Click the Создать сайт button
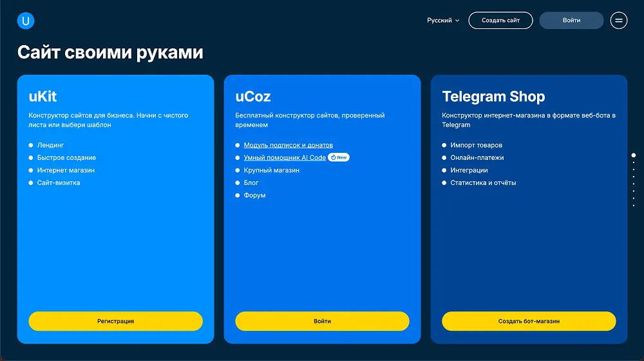 [x=500, y=20]
